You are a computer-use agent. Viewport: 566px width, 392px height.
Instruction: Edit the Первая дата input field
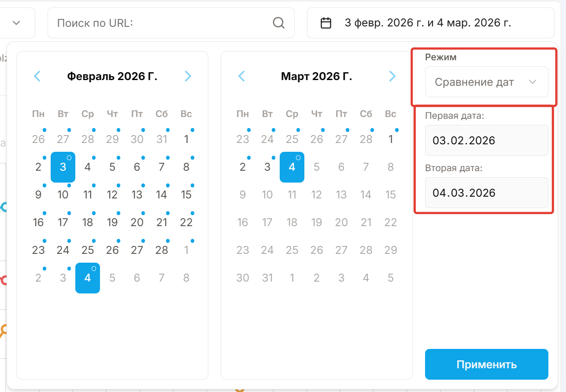[486, 141]
